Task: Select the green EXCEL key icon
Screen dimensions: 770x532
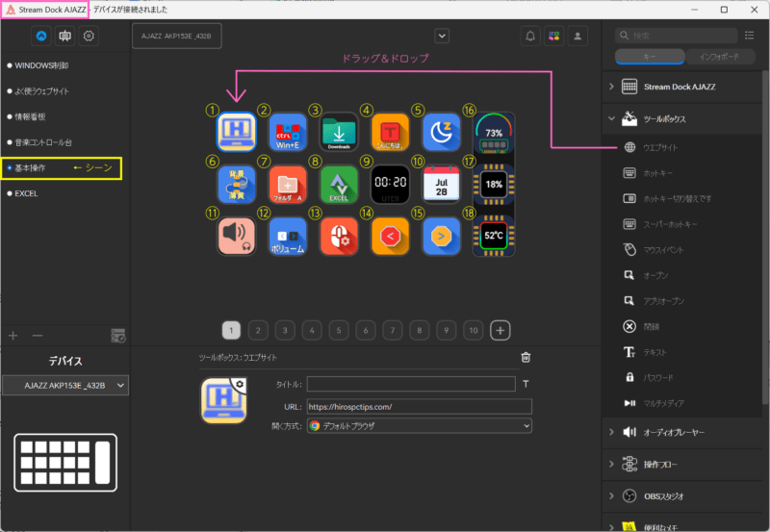Action: coord(339,185)
